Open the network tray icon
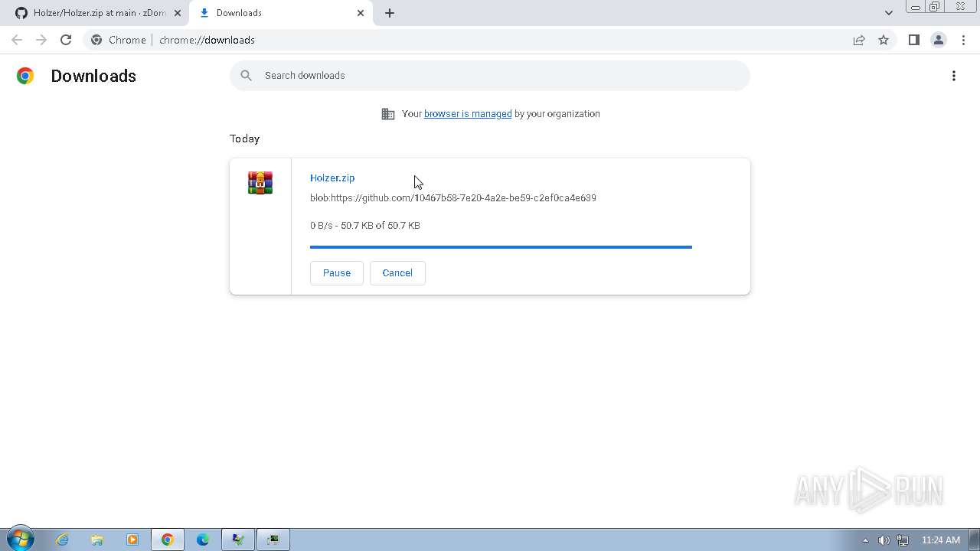Image resolution: width=980 pixels, height=551 pixels. (x=903, y=540)
